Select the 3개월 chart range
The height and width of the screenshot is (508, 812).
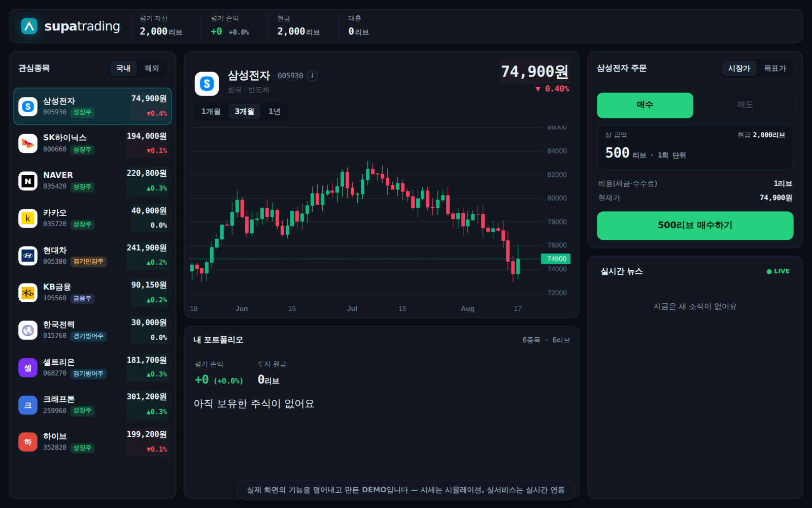(244, 111)
